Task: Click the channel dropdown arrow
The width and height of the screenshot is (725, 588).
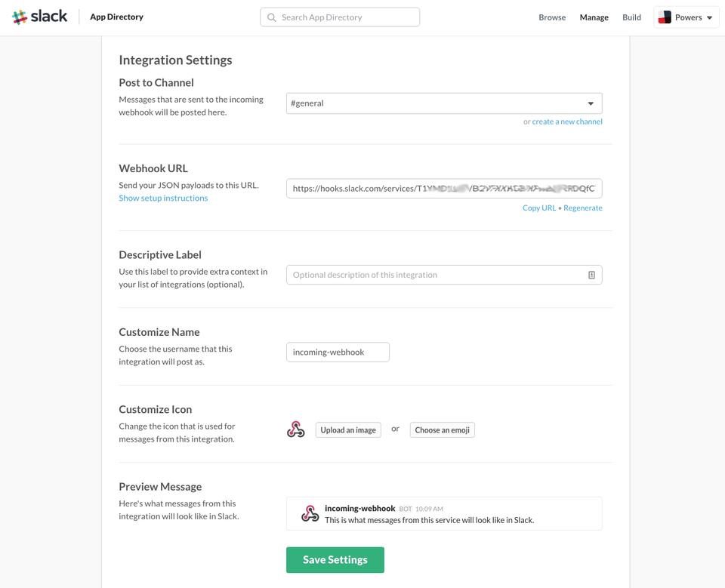Action: pyautogui.click(x=591, y=103)
